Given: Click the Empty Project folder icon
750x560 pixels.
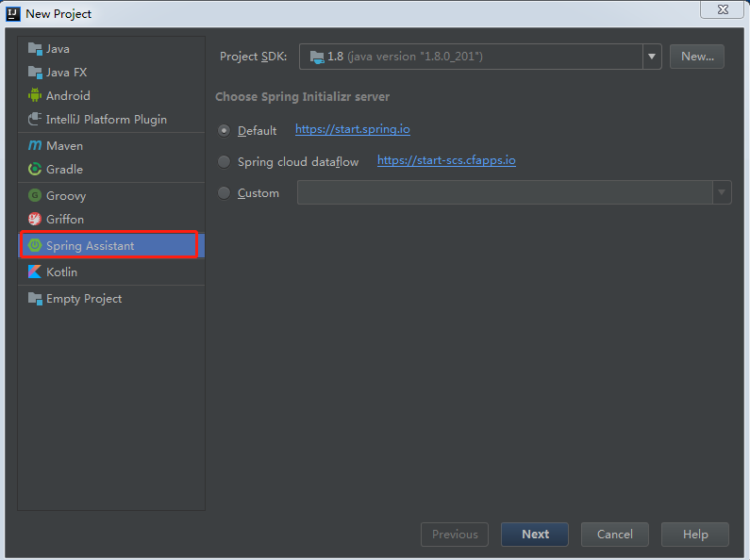Looking at the screenshot, I should click(x=35, y=299).
